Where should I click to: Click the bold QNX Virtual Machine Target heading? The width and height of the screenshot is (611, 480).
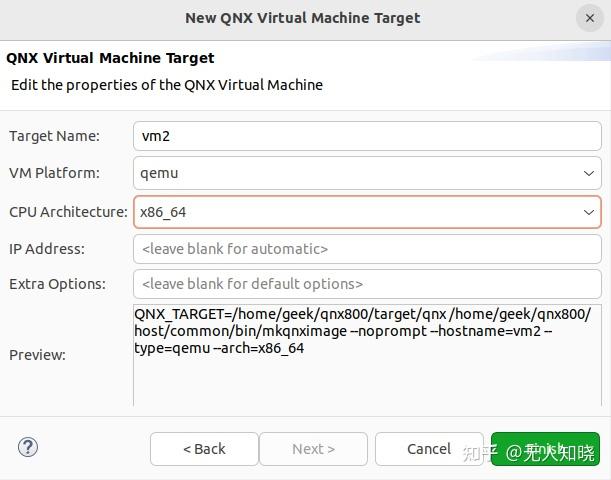click(x=110, y=58)
